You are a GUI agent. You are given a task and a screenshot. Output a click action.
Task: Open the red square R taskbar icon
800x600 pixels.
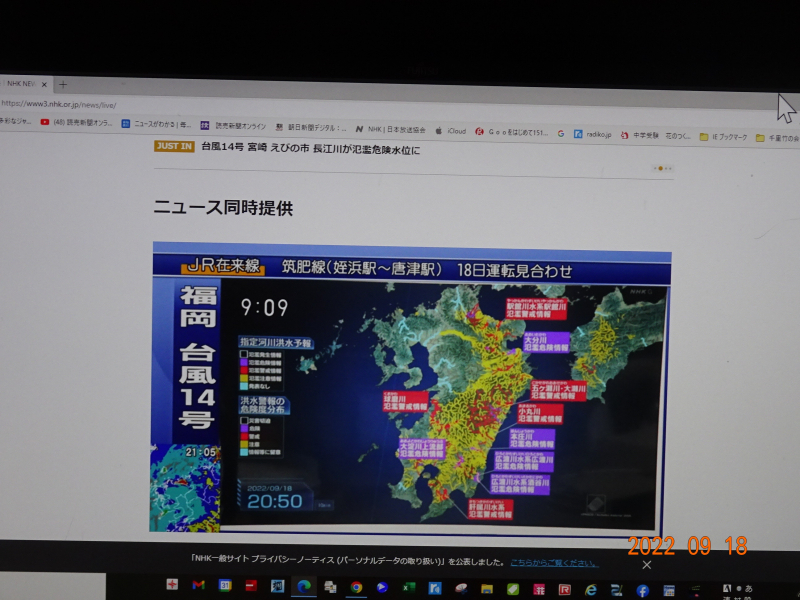tap(565, 590)
